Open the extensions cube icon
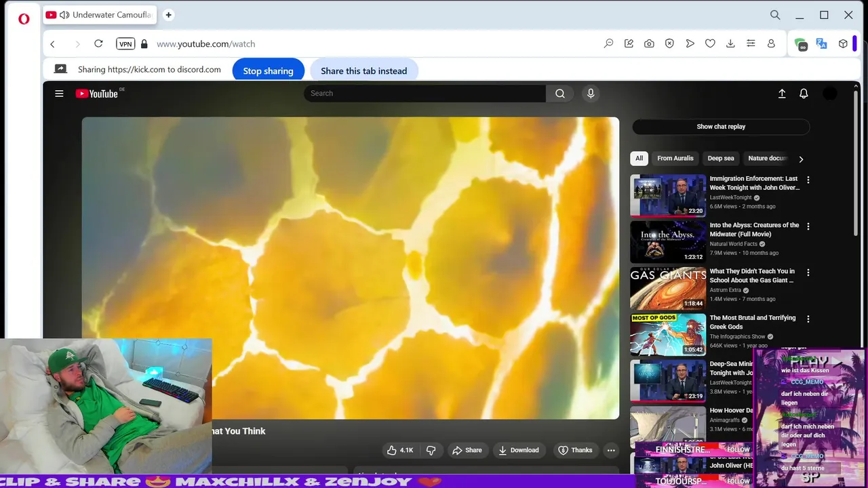This screenshot has width=868, height=488. (x=843, y=43)
